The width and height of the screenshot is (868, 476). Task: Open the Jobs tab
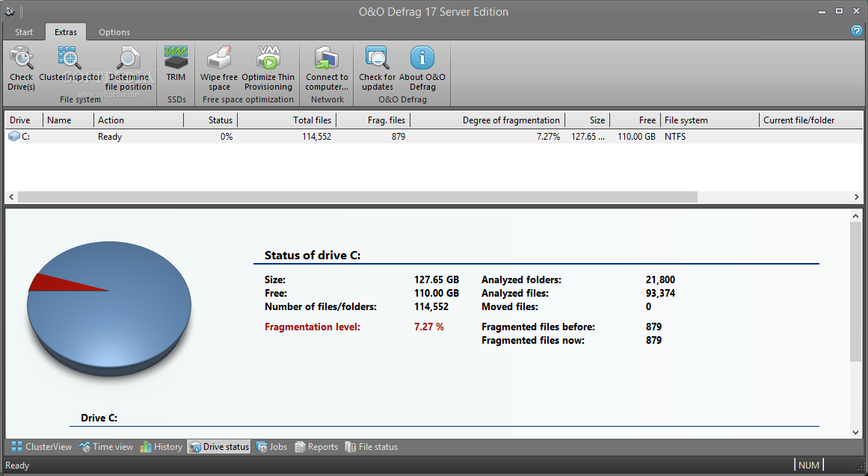[272, 447]
